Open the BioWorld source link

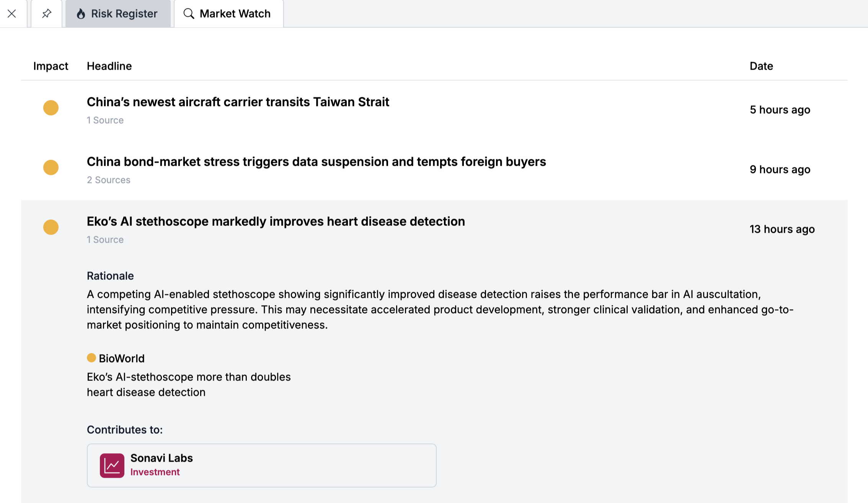(121, 359)
